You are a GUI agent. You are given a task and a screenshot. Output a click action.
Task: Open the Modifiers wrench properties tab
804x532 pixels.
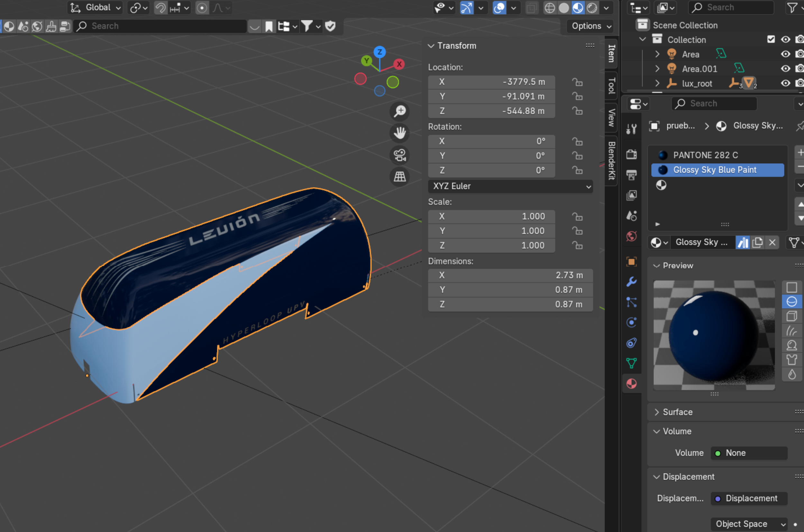631,282
